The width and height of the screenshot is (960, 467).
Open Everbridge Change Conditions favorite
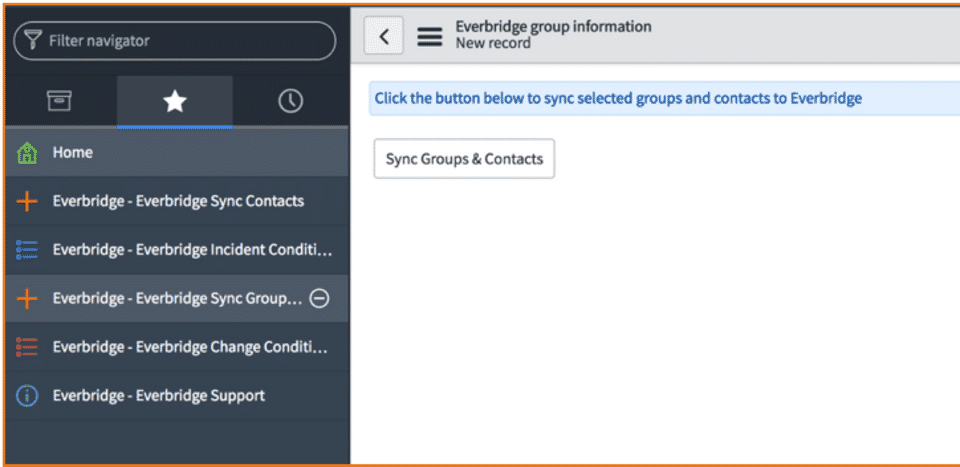pyautogui.click(x=177, y=347)
